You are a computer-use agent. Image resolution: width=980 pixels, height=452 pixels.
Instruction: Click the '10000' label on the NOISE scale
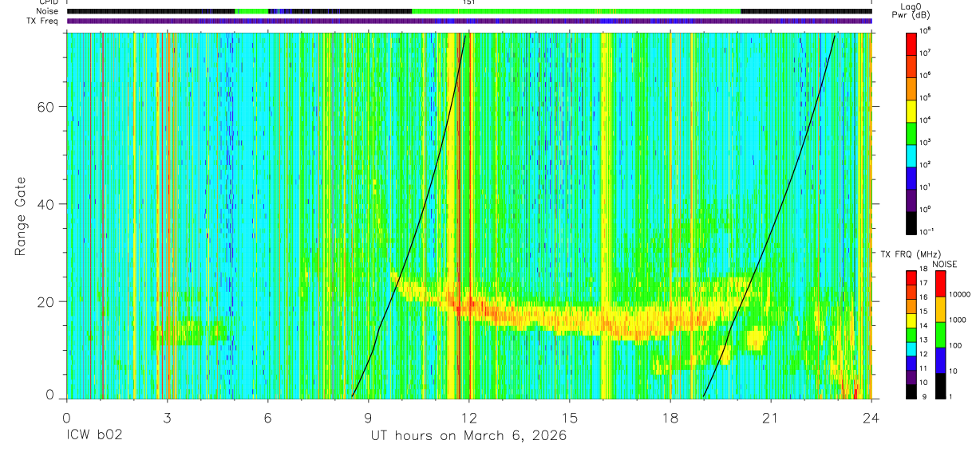(959, 294)
